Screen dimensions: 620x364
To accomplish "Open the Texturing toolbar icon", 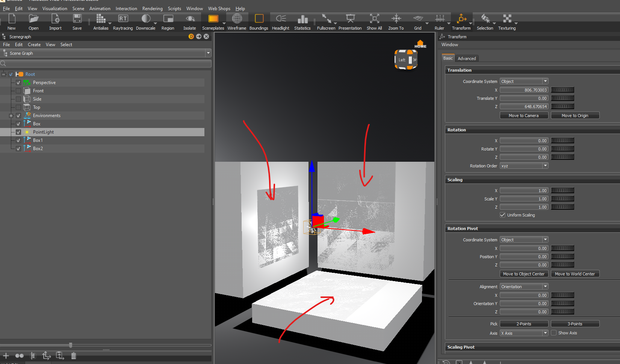I will pyautogui.click(x=507, y=18).
